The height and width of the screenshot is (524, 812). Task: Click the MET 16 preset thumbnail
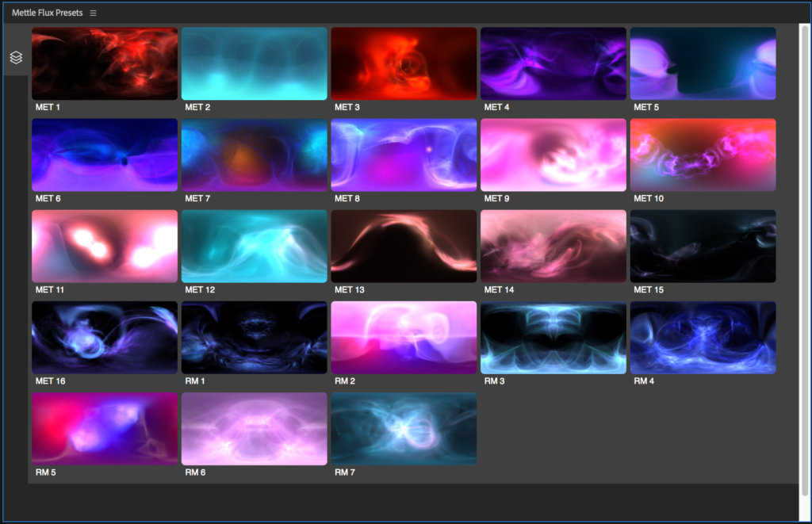click(x=104, y=337)
